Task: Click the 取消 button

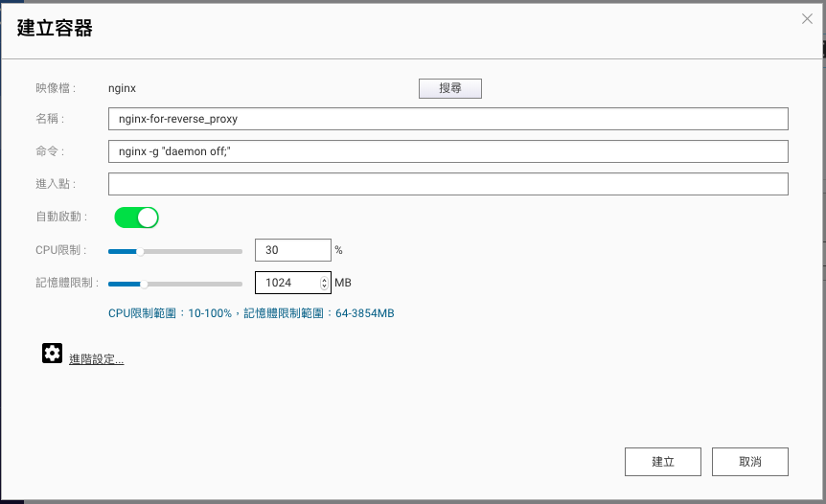Action: [749, 461]
